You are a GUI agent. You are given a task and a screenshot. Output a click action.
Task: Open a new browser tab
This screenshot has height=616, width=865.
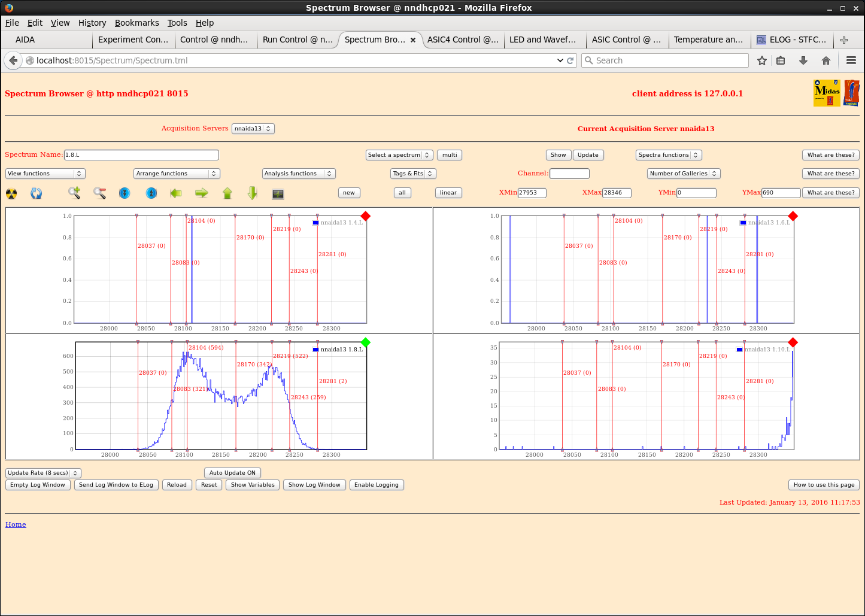844,40
